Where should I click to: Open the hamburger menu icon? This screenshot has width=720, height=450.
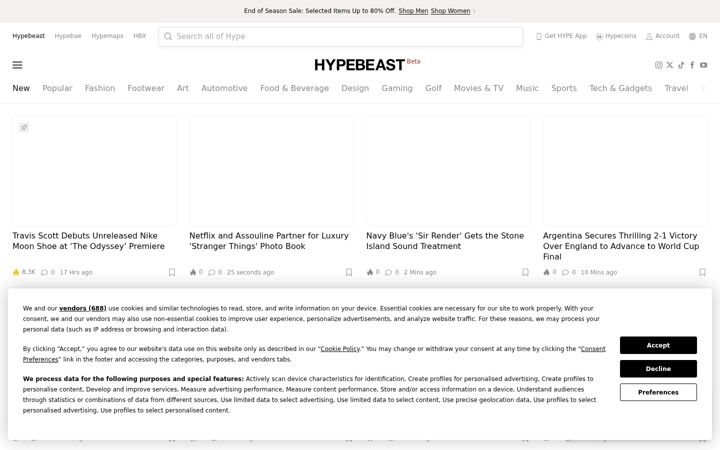click(17, 65)
